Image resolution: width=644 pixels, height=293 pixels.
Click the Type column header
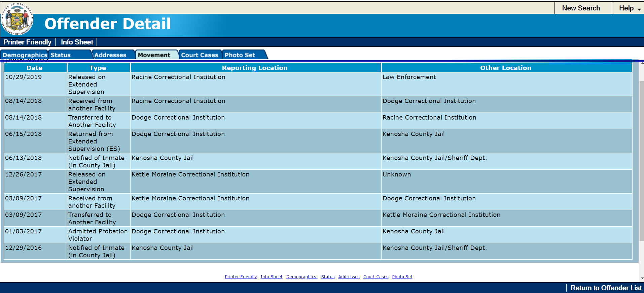coord(99,68)
